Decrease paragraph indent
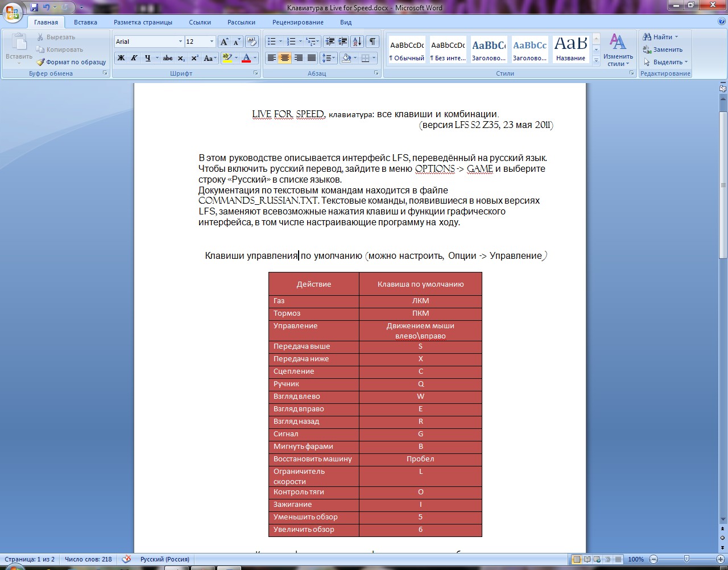Viewport: 728px width, 570px height. 329,42
